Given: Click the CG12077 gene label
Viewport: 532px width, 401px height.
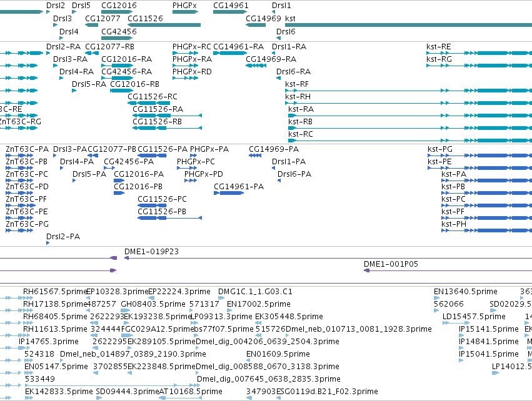Looking at the screenshot, I should [103, 18].
